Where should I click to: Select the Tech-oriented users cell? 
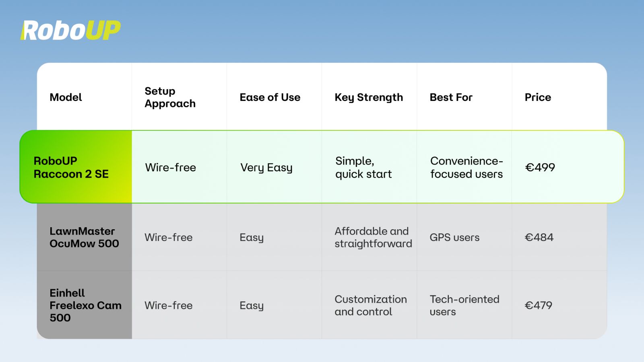[x=464, y=305]
